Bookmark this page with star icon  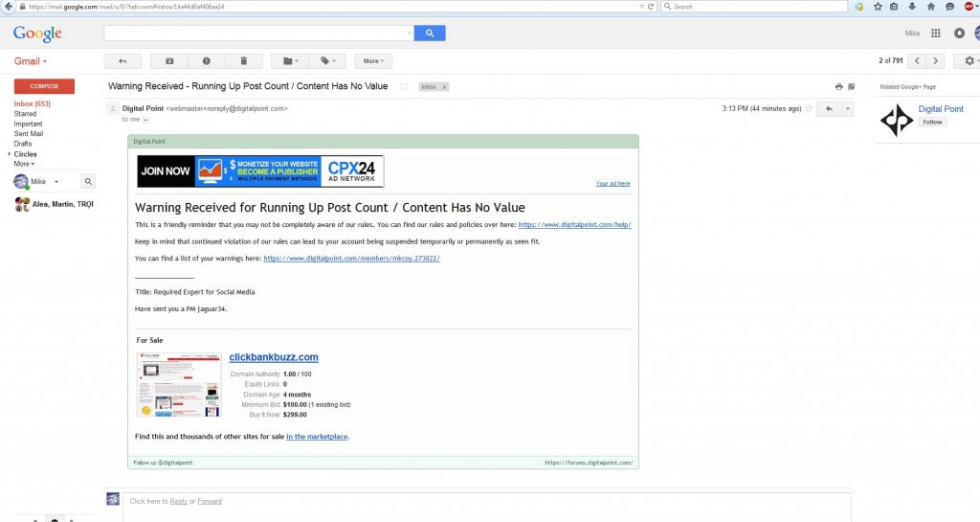878,7
